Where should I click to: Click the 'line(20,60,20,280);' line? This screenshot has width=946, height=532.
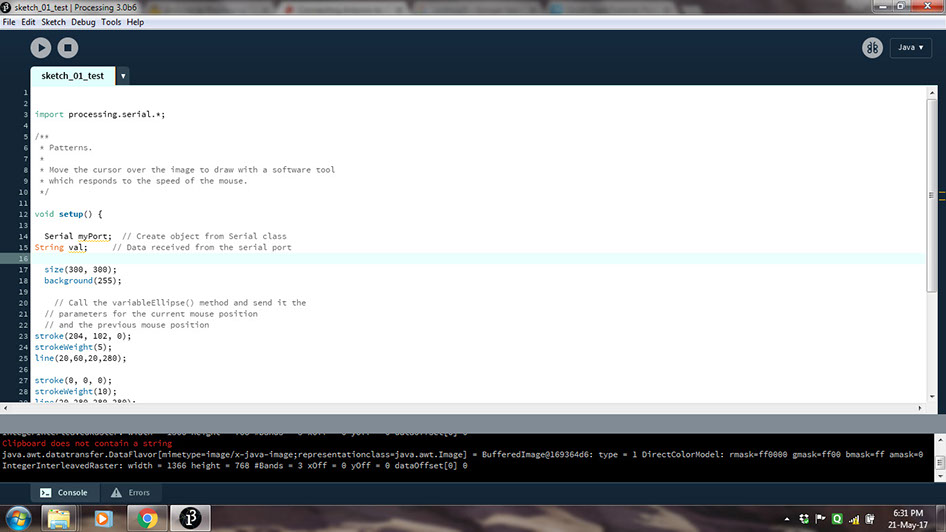80,358
